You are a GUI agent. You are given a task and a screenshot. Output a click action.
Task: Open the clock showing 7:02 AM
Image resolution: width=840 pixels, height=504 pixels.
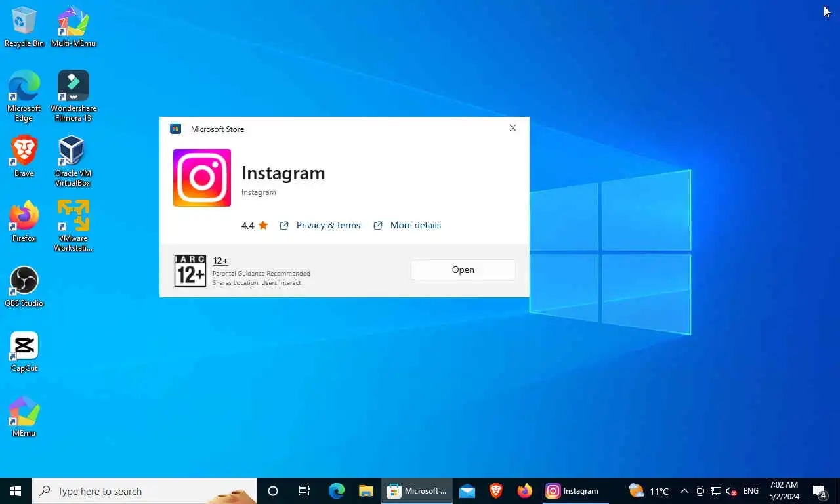coord(784,491)
